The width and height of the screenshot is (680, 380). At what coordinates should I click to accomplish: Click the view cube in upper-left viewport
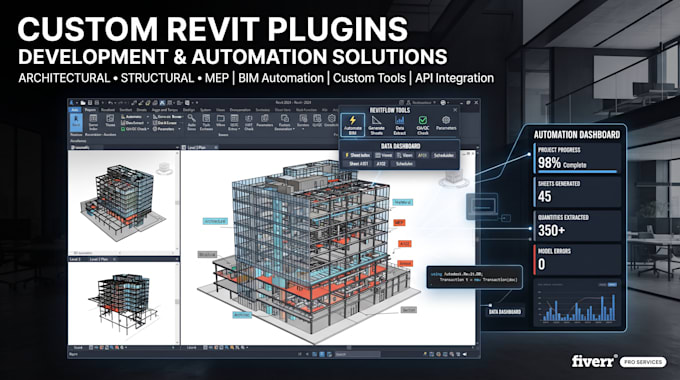(164, 167)
